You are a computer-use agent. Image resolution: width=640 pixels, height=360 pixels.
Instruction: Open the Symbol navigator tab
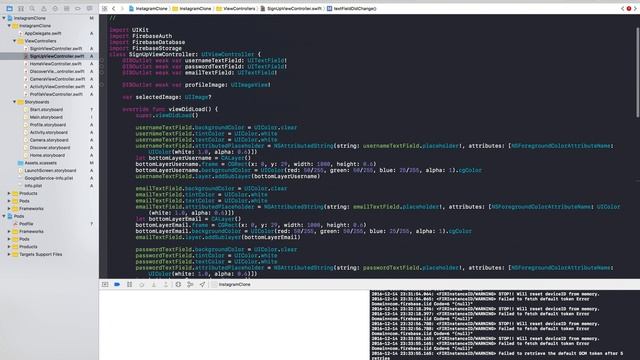21,8
